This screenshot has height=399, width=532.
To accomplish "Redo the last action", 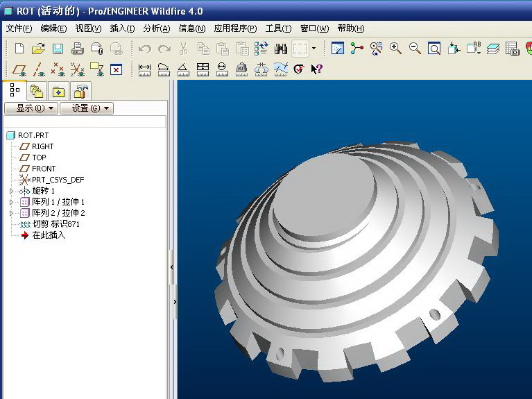I will (164, 49).
